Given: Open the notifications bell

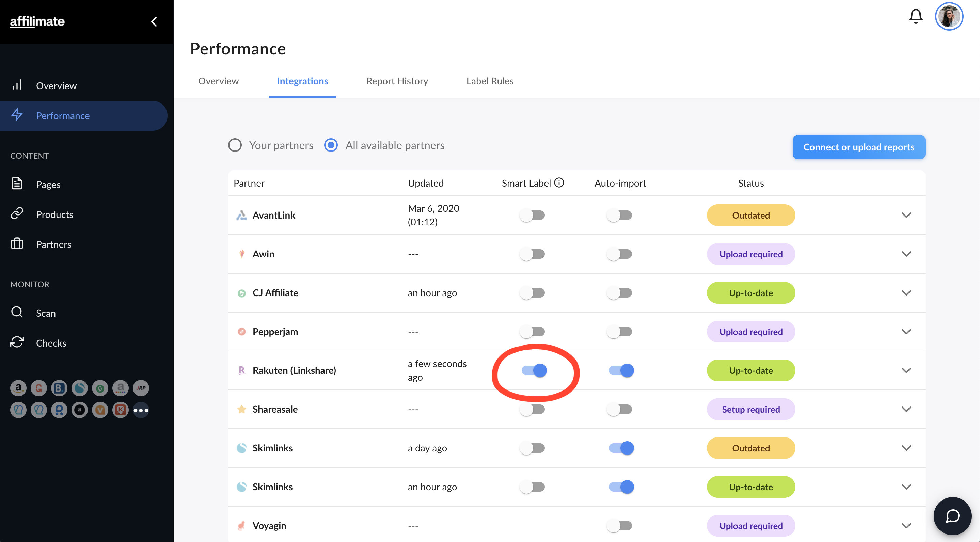Looking at the screenshot, I should pyautogui.click(x=916, y=16).
